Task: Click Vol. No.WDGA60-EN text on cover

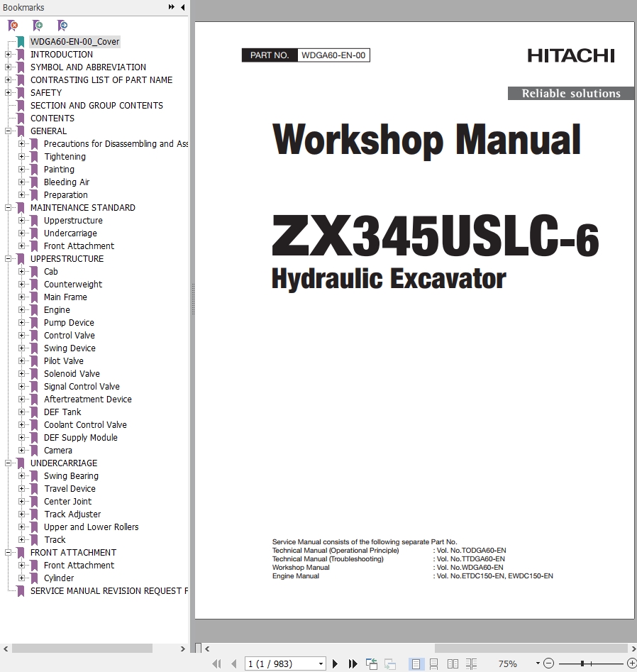Action: point(470,568)
